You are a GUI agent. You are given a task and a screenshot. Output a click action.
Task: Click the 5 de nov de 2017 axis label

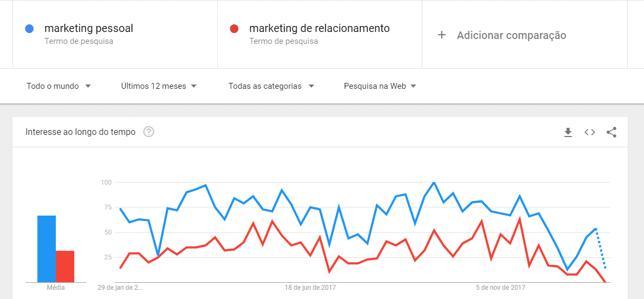[501, 288]
